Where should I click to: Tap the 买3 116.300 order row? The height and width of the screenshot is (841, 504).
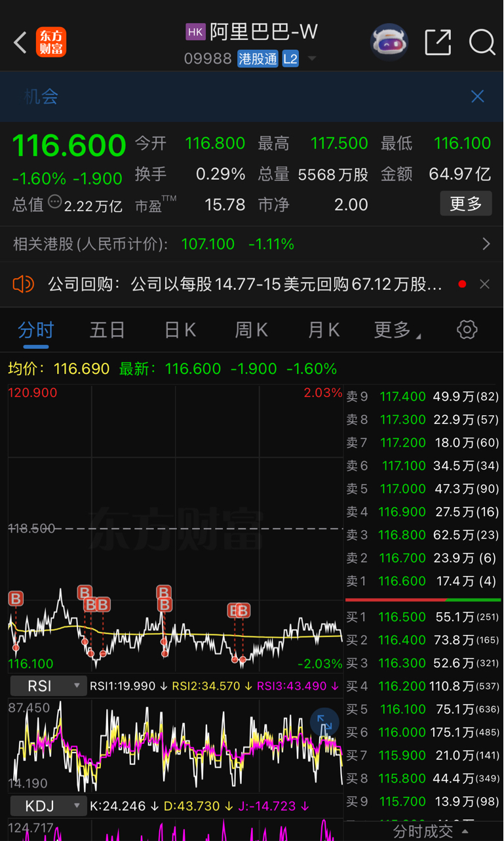(423, 663)
